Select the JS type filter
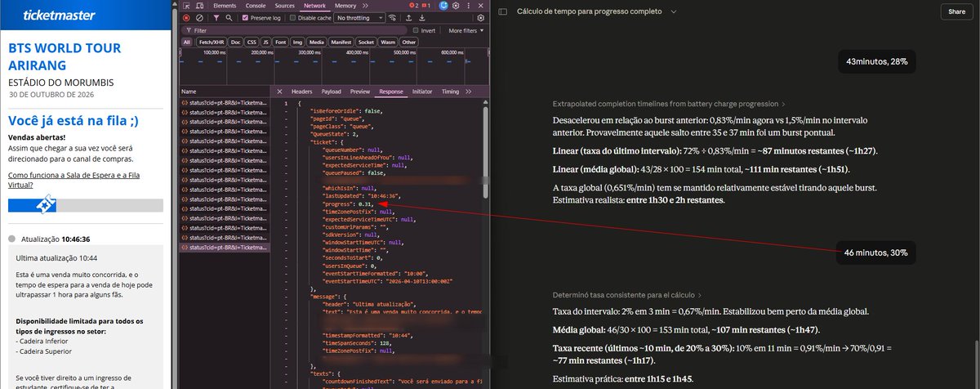980x389 pixels. click(266, 42)
